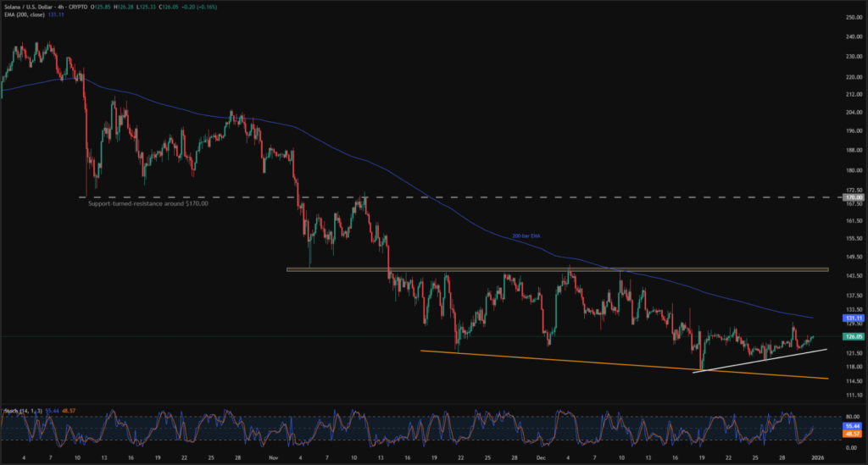Click the 118.00 price scale label
This screenshot has height=465, width=868.
coord(854,366)
